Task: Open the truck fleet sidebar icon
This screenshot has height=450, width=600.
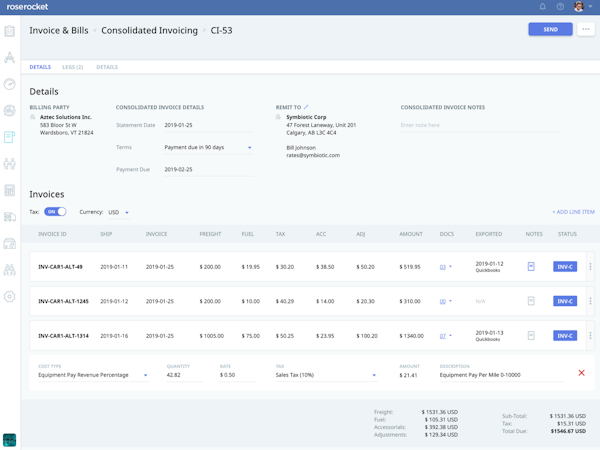Action: 10,217
